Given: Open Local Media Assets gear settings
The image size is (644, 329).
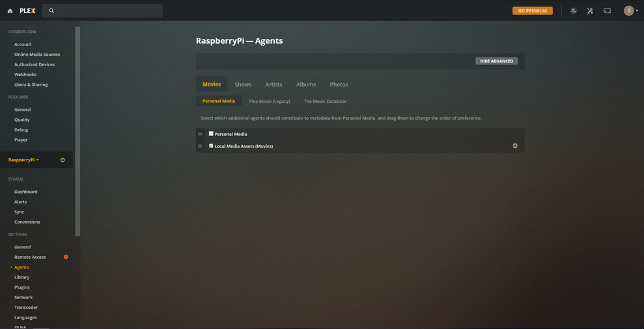Looking at the screenshot, I should [x=515, y=146].
